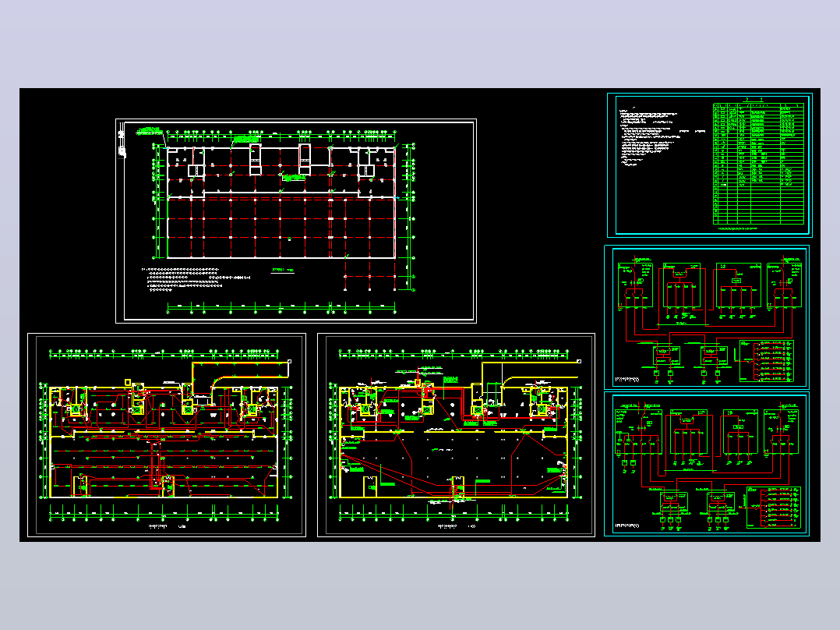Select the bottom-left floor plan sheet
Screen dimensions: 840x630
click(x=167, y=435)
